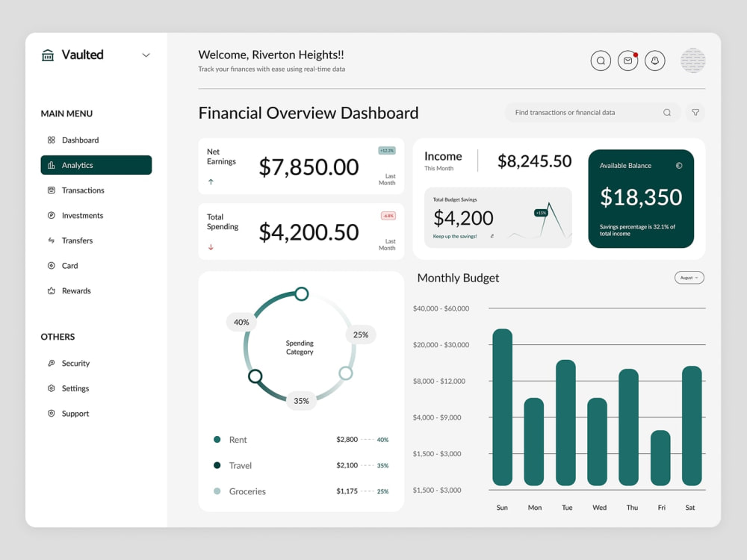The width and height of the screenshot is (747, 560).
Task: Click the edit icon beside Keep up the savings
Action: pyautogui.click(x=492, y=236)
